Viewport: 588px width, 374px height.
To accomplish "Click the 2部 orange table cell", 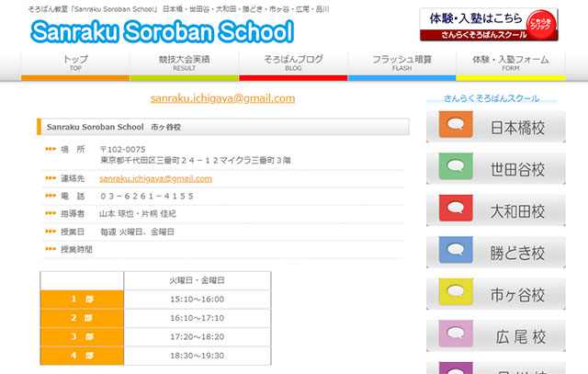I will pyautogui.click(x=82, y=318).
